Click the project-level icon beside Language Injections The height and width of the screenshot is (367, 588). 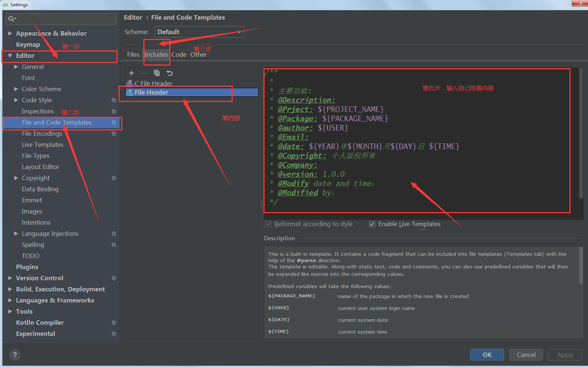[114, 234]
